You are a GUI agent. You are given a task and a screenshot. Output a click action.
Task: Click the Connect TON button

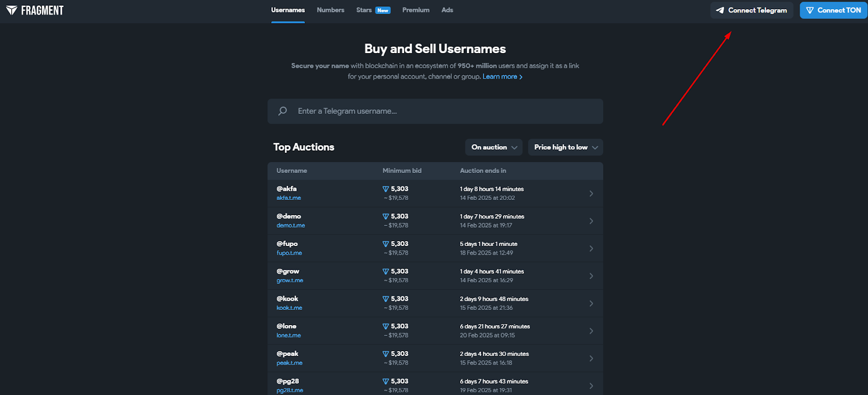833,10
